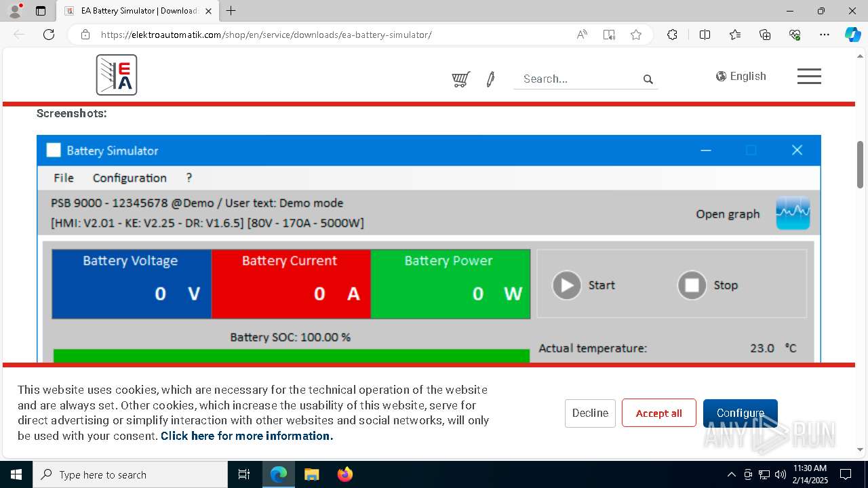This screenshot has width=868, height=488.
Task: Click the page vertical scrollbar thumb
Action: (x=861, y=165)
